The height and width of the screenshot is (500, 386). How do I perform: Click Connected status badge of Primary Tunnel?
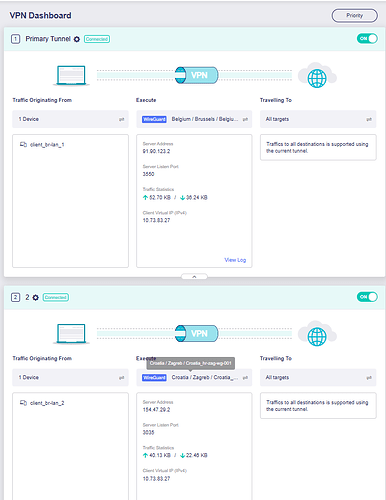(97, 39)
